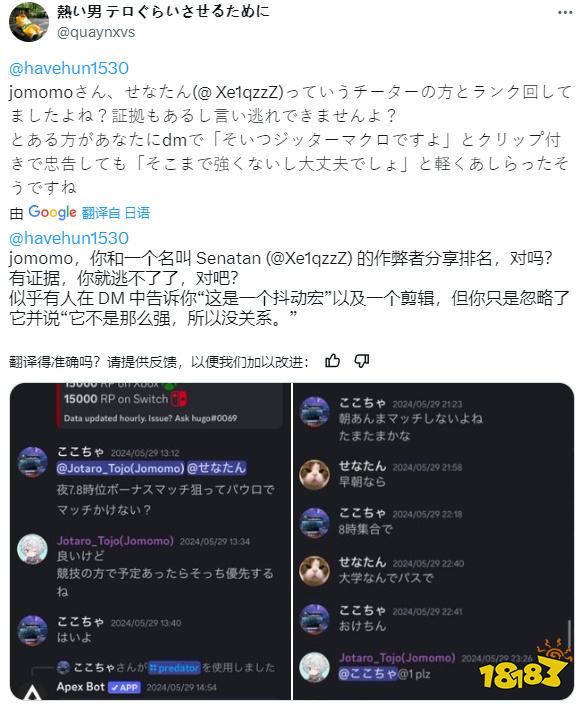
Task: Click the @ここちゃ mention in last message
Action: [368, 674]
